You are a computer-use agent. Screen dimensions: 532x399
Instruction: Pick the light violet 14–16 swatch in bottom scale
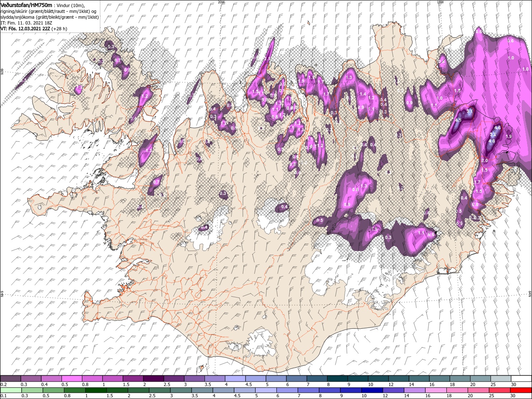tap(414, 390)
